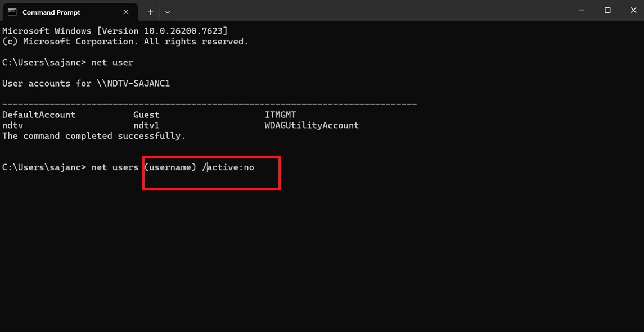Click "The command completed successfully." line
The image size is (644, 332).
(x=94, y=136)
